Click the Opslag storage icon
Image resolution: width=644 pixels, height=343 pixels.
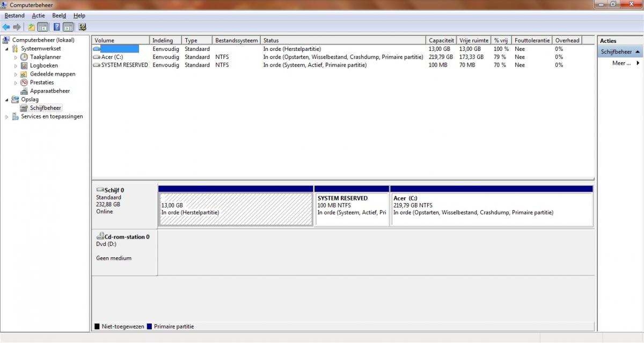coord(15,99)
